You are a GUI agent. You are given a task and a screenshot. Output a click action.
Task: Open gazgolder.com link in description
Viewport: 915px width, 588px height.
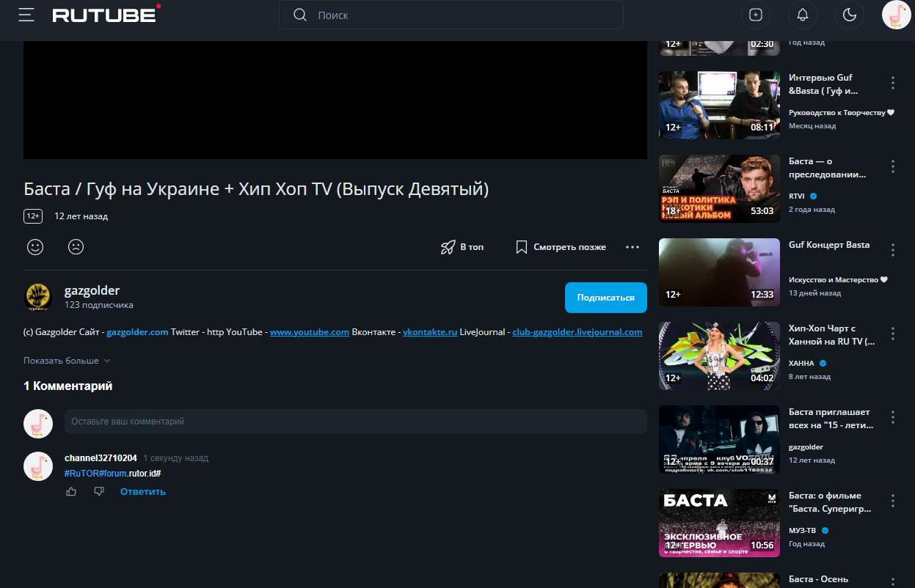click(x=137, y=332)
